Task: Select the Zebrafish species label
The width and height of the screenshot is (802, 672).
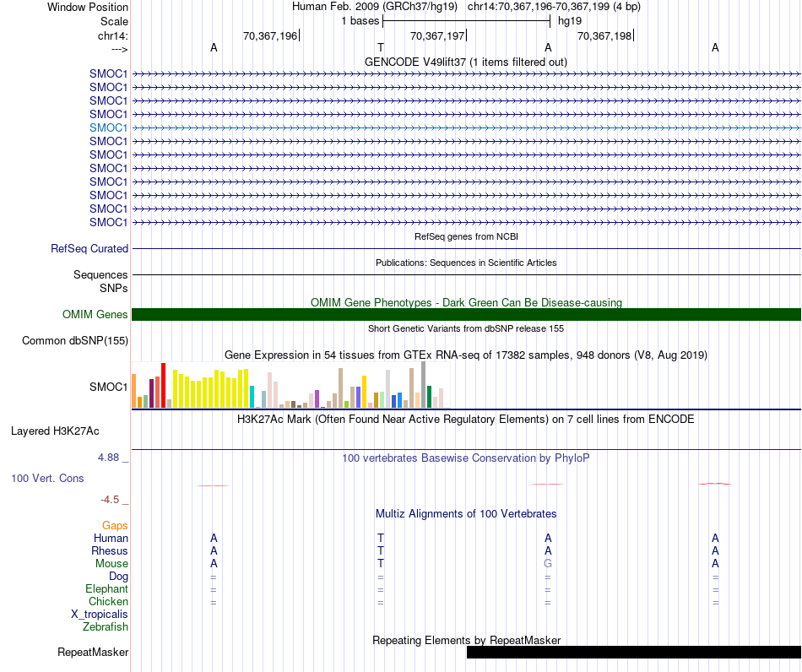Action: point(106,627)
